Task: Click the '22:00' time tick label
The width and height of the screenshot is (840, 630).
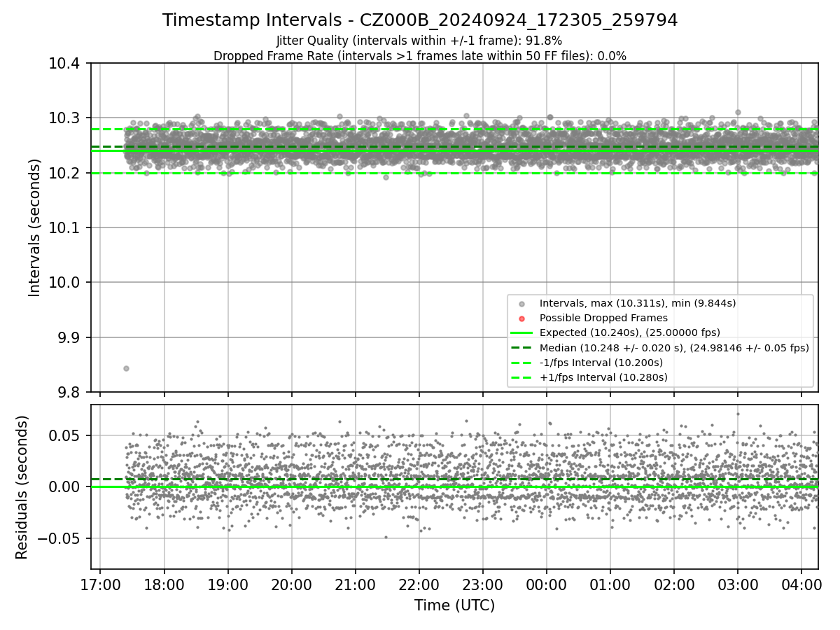Action: coord(419,584)
